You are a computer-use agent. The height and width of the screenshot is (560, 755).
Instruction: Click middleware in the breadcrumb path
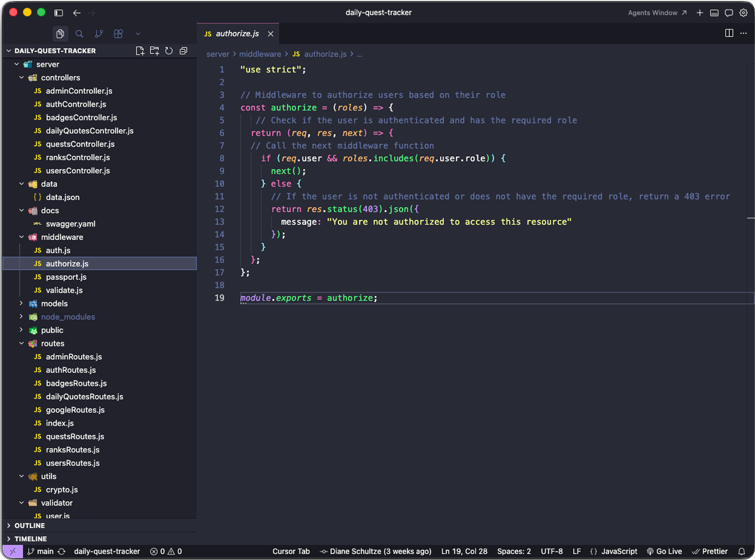click(260, 54)
